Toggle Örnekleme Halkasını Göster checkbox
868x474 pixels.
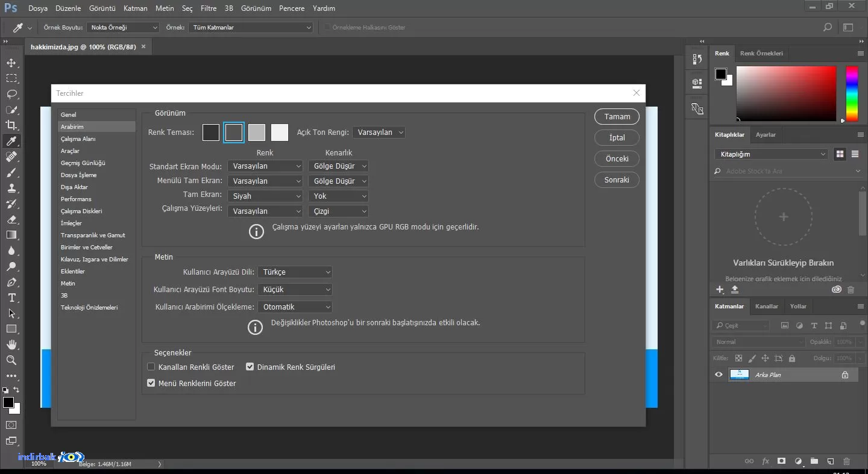pyautogui.click(x=327, y=27)
